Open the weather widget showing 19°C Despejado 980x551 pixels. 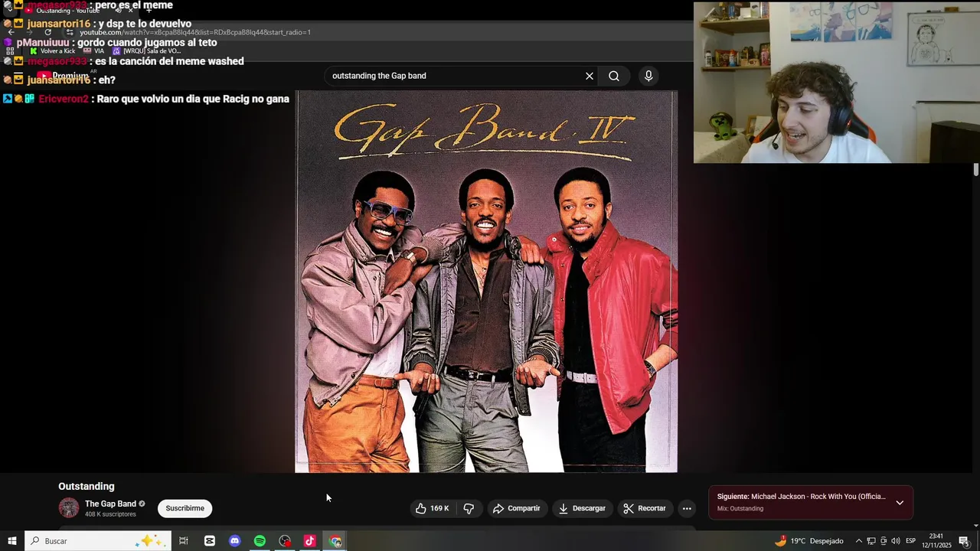coord(808,541)
